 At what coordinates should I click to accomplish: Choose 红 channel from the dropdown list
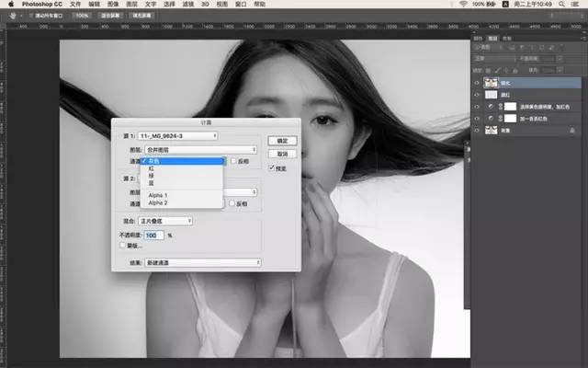click(152, 169)
